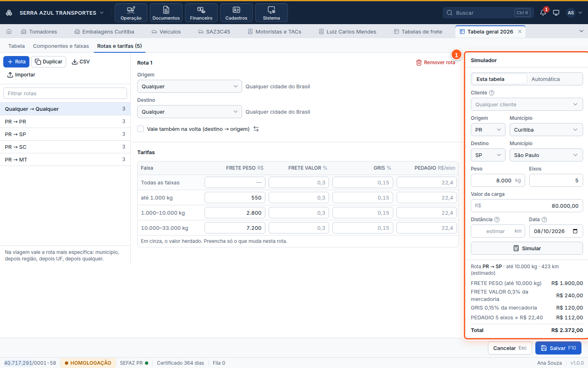Screen dimensions: 588x368
Task: Open the calendar picker in Data field
Action: point(575,231)
